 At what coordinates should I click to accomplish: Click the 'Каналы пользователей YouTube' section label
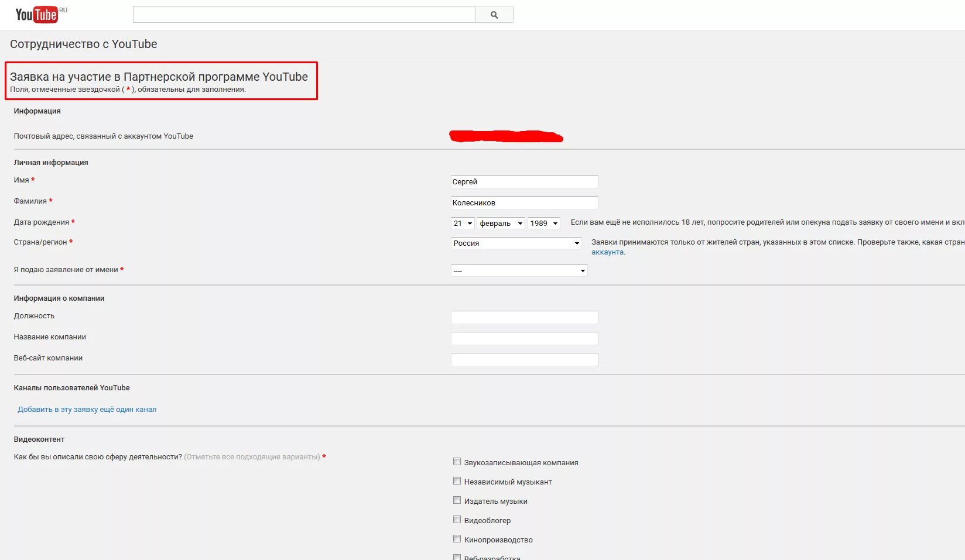(x=72, y=388)
